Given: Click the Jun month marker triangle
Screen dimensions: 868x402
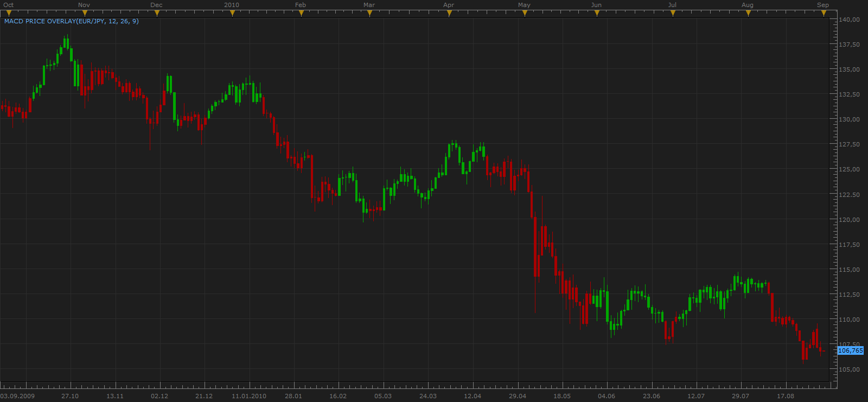Looking at the screenshot, I should click(597, 14).
